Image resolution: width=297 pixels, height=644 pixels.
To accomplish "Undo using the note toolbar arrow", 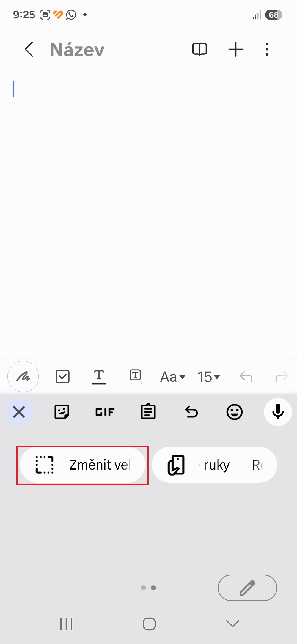I will click(246, 376).
